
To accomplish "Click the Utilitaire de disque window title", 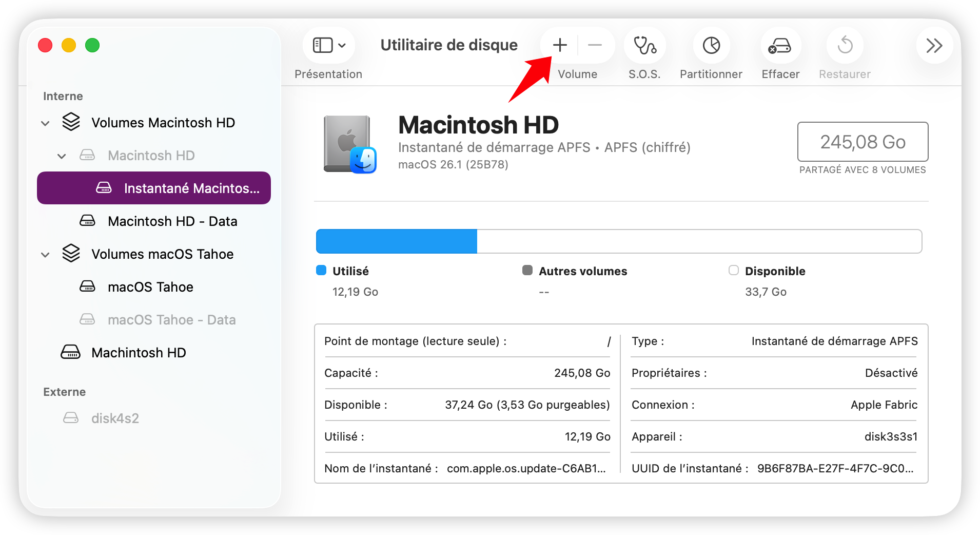I will [x=449, y=45].
